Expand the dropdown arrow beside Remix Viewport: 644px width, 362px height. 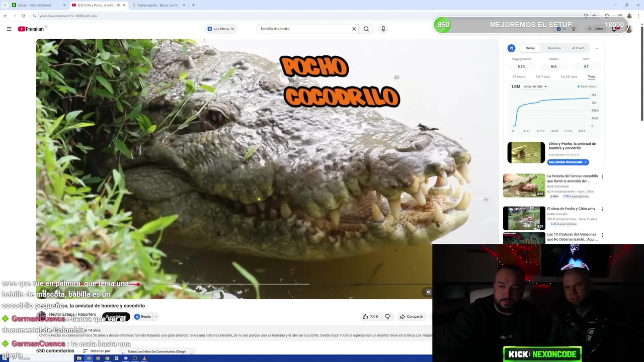point(155,317)
